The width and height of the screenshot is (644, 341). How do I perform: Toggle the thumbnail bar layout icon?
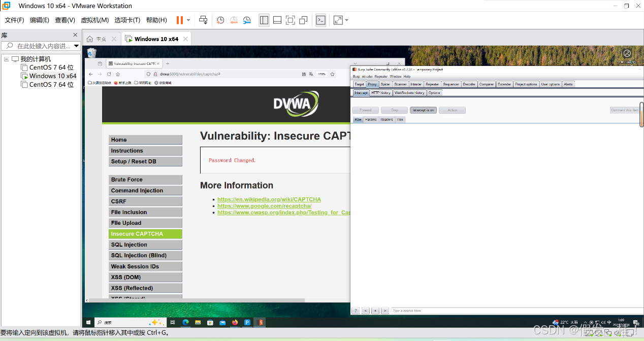(x=277, y=20)
